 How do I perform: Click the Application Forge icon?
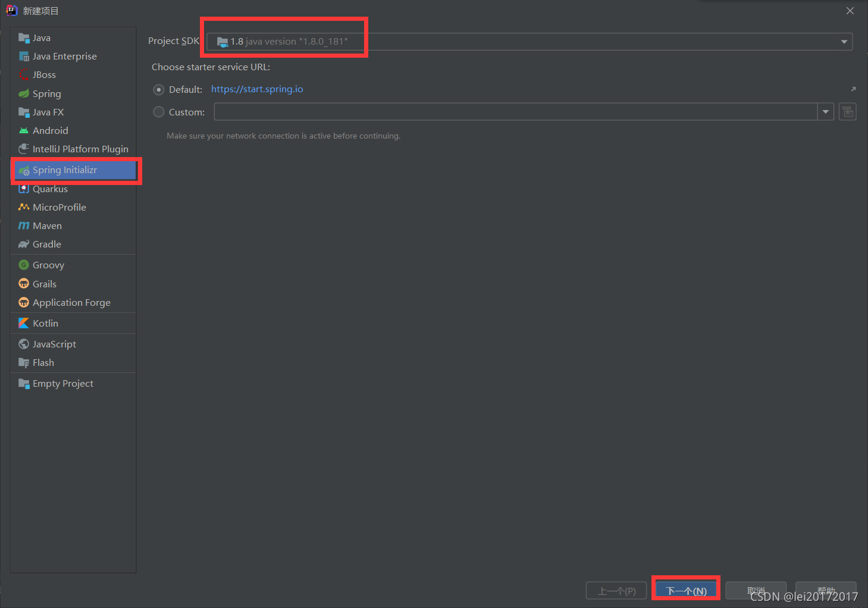(24, 302)
